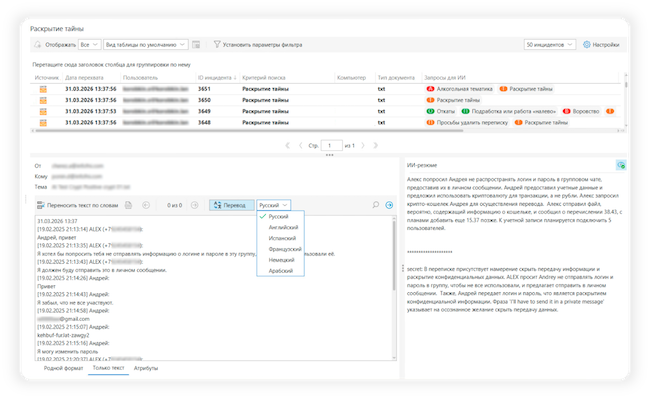Screen dimensions: 650x398
Task: Click the message line 'kehbuf-furJat-zawgy2'
Action: click(x=63, y=335)
